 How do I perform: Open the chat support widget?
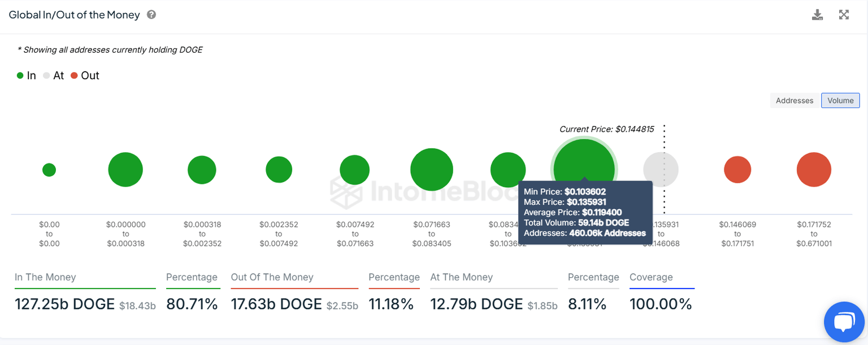844,322
